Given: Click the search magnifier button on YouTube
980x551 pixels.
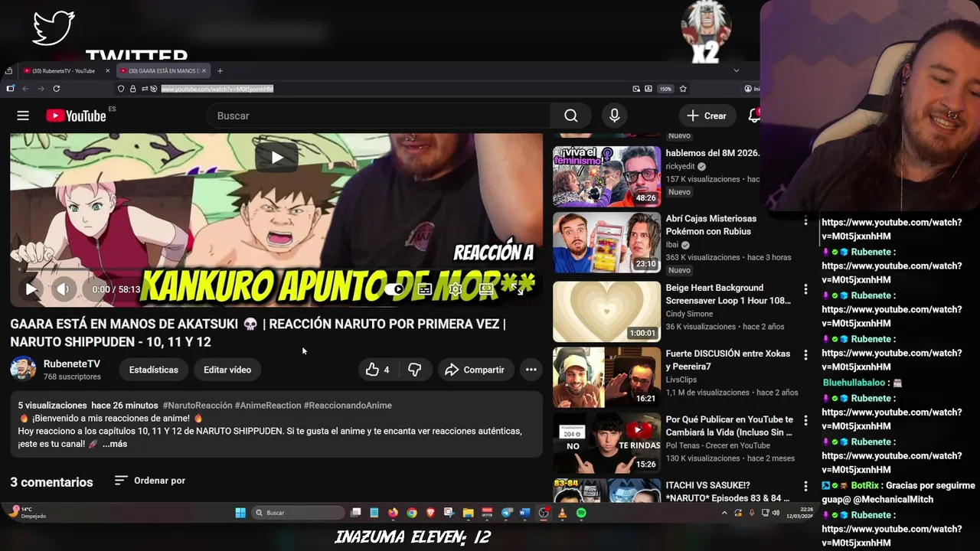Looking at the screenshot, I should click(571, 116).
